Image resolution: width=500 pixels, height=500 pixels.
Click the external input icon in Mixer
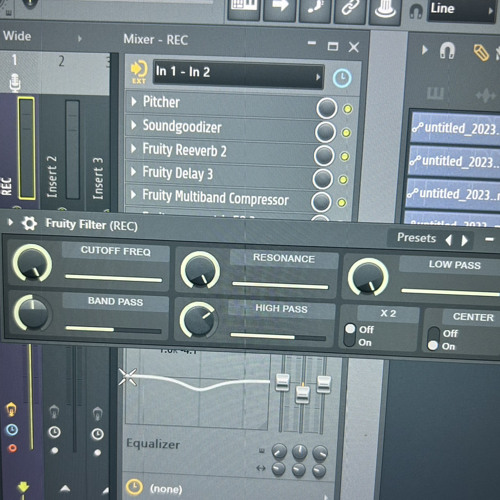point(139,71)
